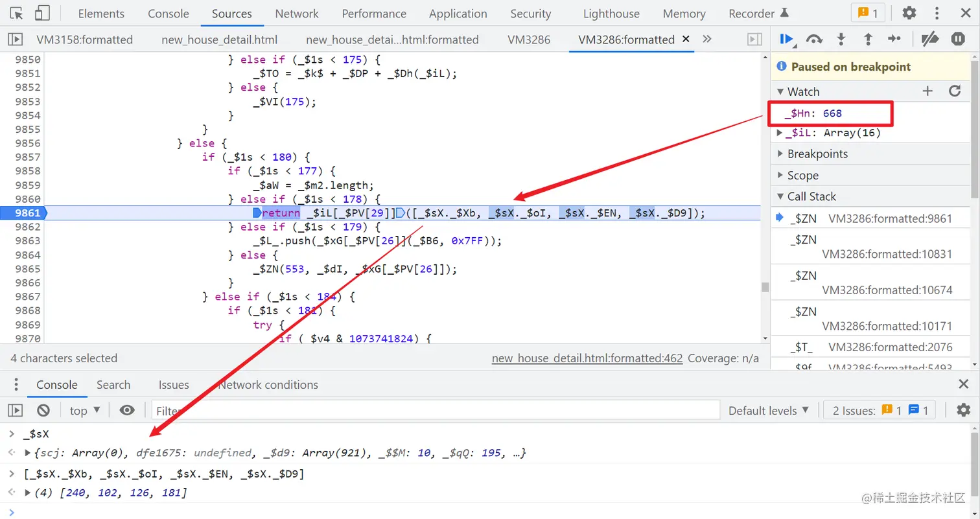Follow new_house_detail.html:formatted:462 link

[587, 358]
